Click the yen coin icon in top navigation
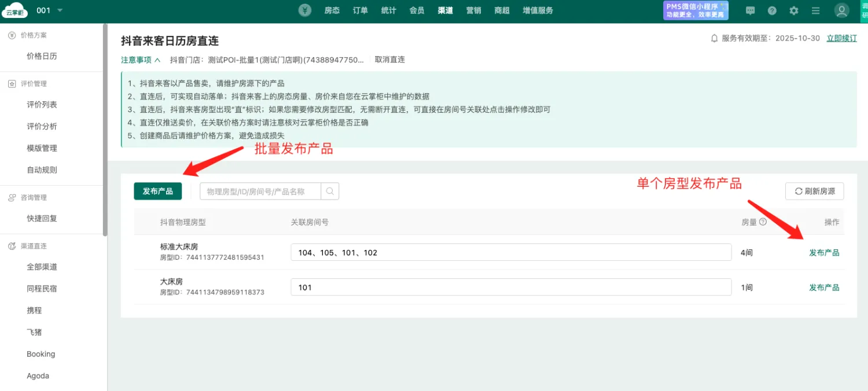Screen dimensions: 868x391 306,10
